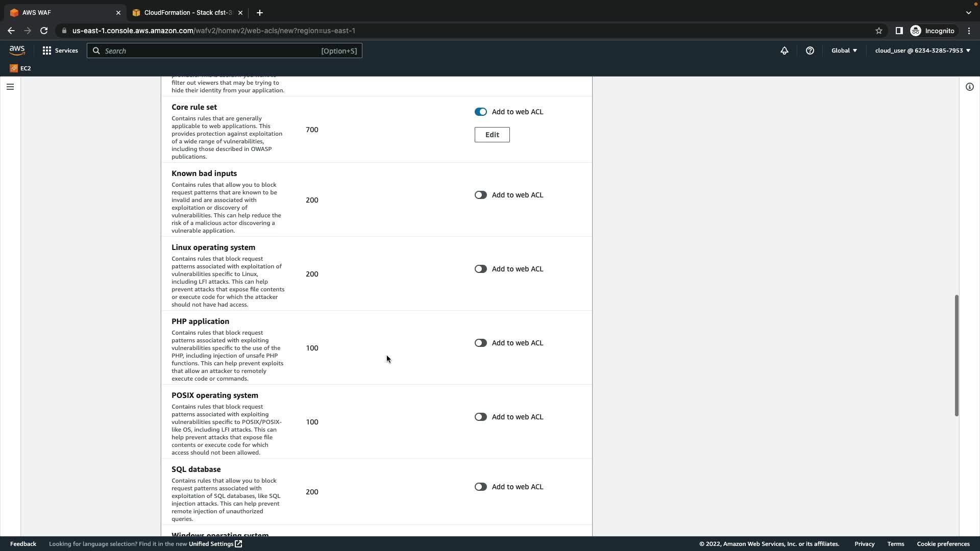Open the Global region dropdown

click(844, 51)
